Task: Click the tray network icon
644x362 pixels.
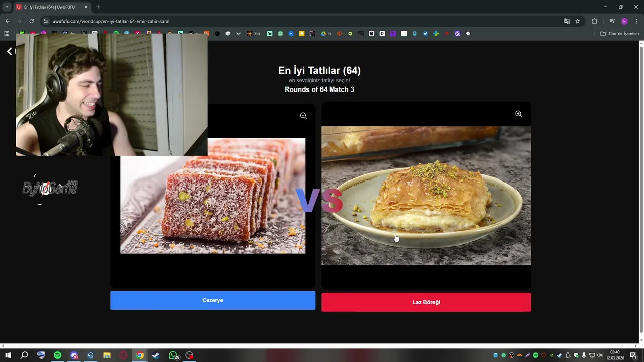Action: click(x=592, y=355)
